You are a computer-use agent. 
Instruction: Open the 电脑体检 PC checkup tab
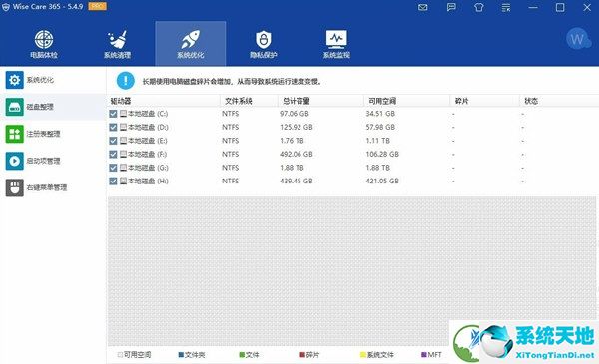44,44
